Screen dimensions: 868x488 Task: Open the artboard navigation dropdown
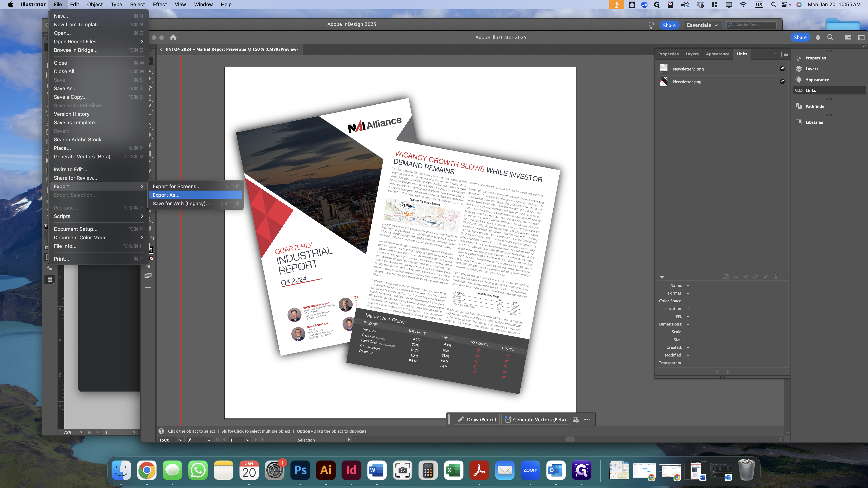pyautogui.click(x=248, y=440)
